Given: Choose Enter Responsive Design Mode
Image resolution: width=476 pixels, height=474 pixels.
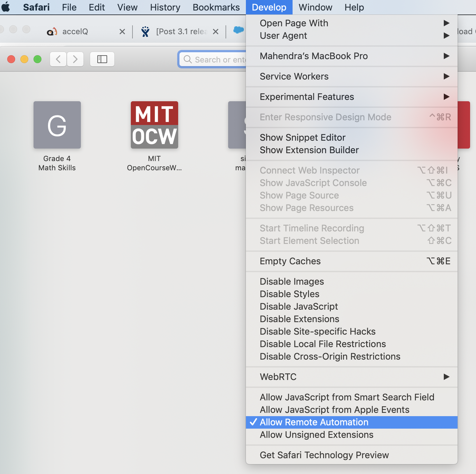Looking at the screenshot, I should coord(352,117).
